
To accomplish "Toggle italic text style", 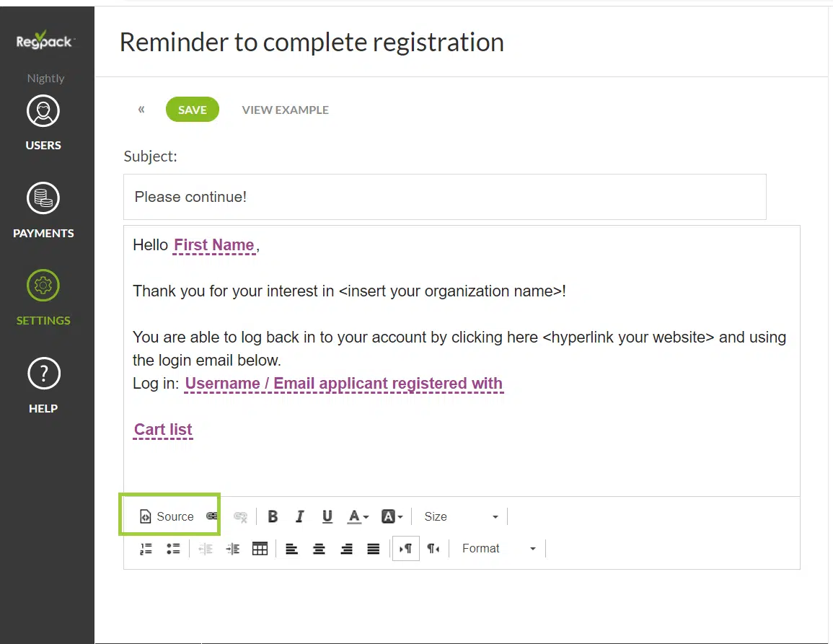I will click(300, 516).
